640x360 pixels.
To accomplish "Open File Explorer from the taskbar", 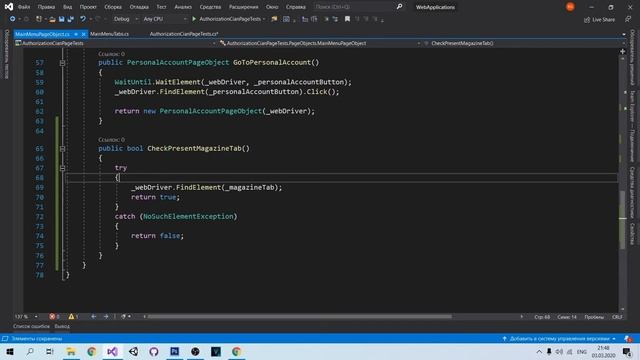I will coord(71,351).
